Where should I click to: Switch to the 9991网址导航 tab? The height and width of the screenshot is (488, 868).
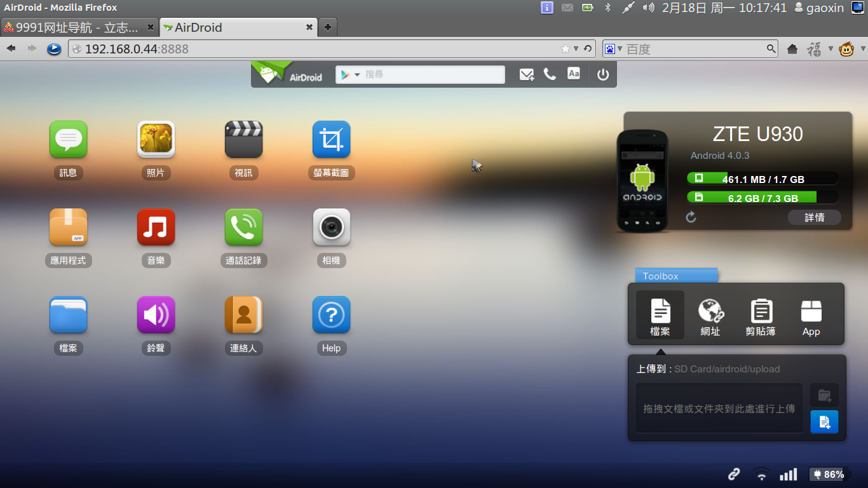[79, 27]
